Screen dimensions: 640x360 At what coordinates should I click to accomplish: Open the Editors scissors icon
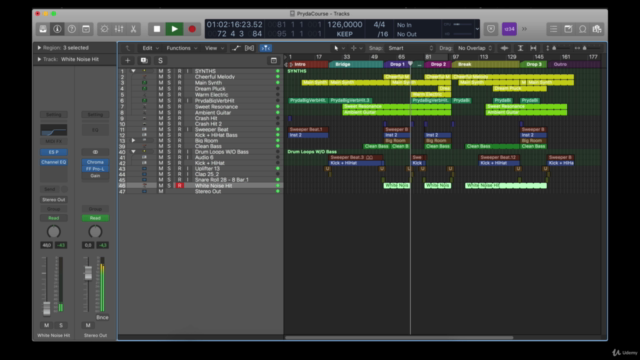click(133, 29)
